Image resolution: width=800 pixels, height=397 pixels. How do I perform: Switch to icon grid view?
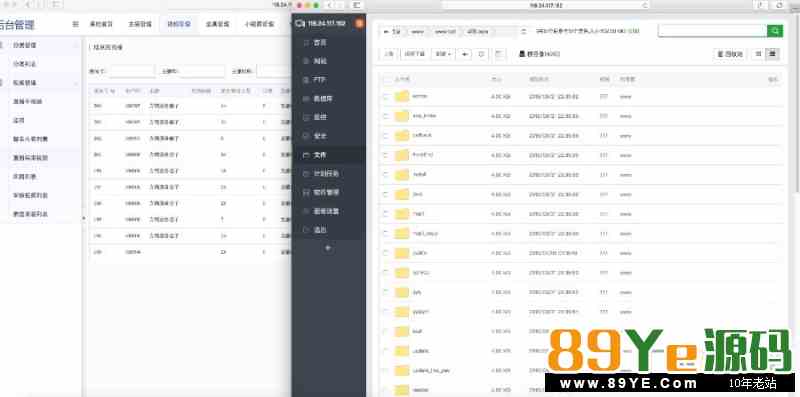tap(758, 54)
